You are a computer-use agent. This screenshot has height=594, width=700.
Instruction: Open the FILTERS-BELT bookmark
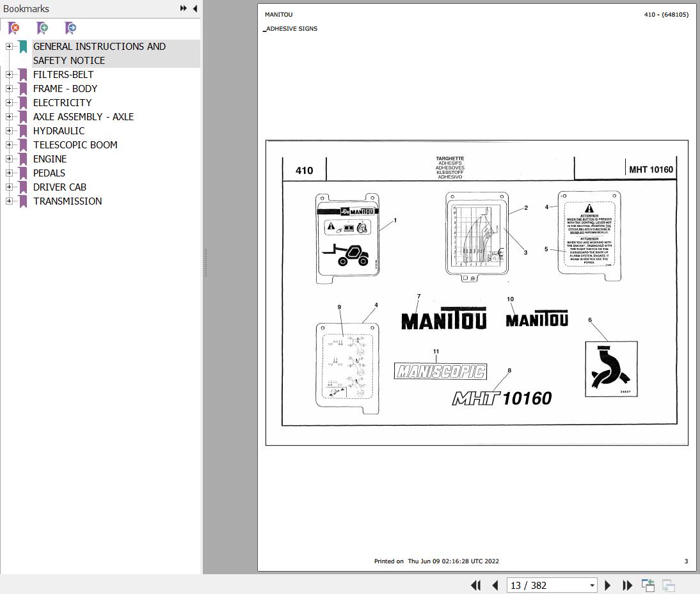[63, 74]
